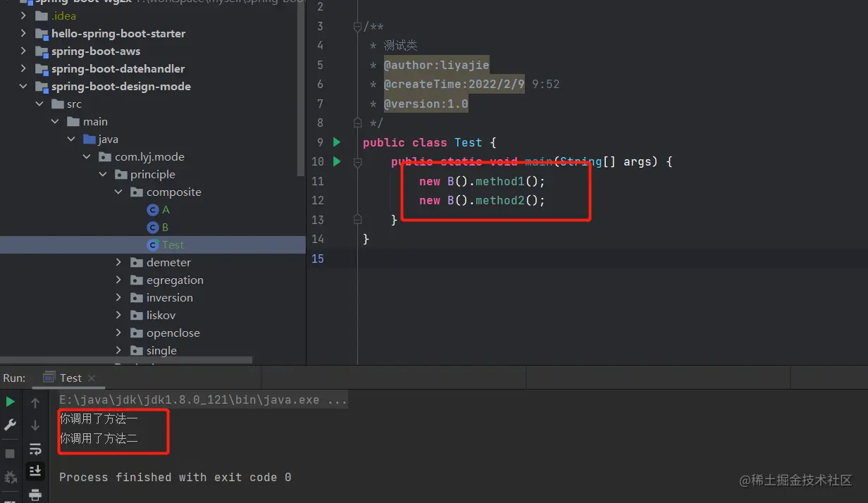Collapse the src folder arrow
This screenshot has width=868, height=503.
39,104
